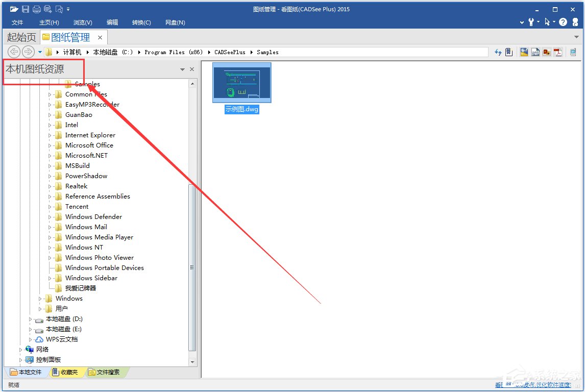Click the open folder icon in quick access toolbar

(14, 9)
